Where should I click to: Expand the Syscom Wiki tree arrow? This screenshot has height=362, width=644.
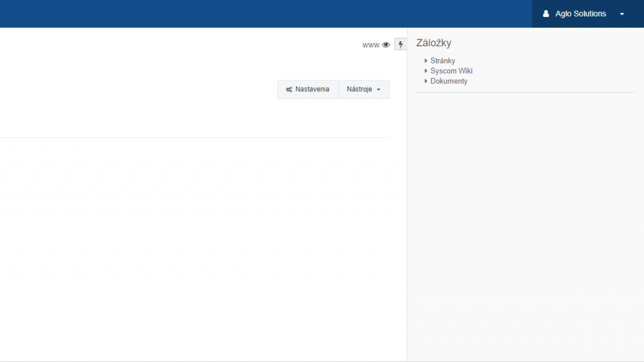pyautogui.click(x=426, y=71)
